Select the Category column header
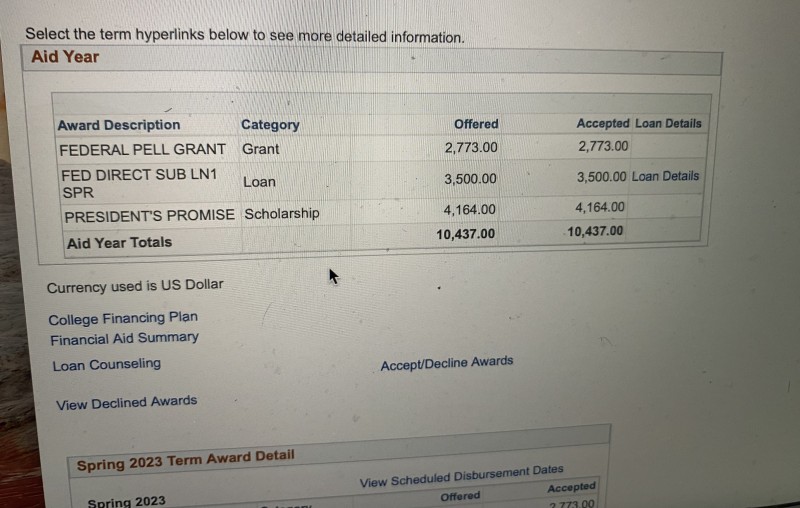This screenshot has height=508, width=800. click(270, 124)
